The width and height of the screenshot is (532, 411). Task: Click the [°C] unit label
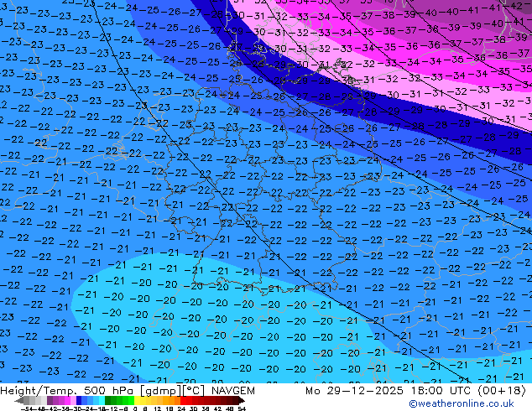point(193,391)
